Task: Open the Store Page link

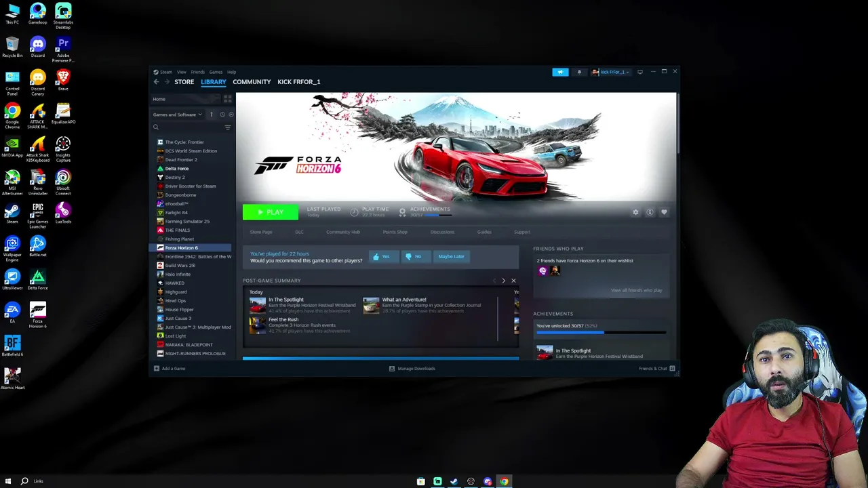Action: (261, 232)
